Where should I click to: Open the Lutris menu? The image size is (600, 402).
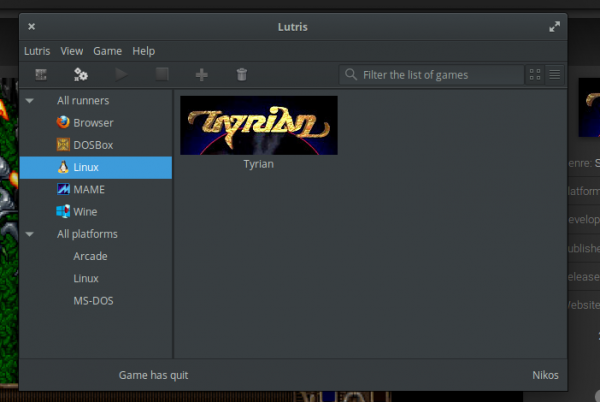pyautogui.click(x=37, y=51)
